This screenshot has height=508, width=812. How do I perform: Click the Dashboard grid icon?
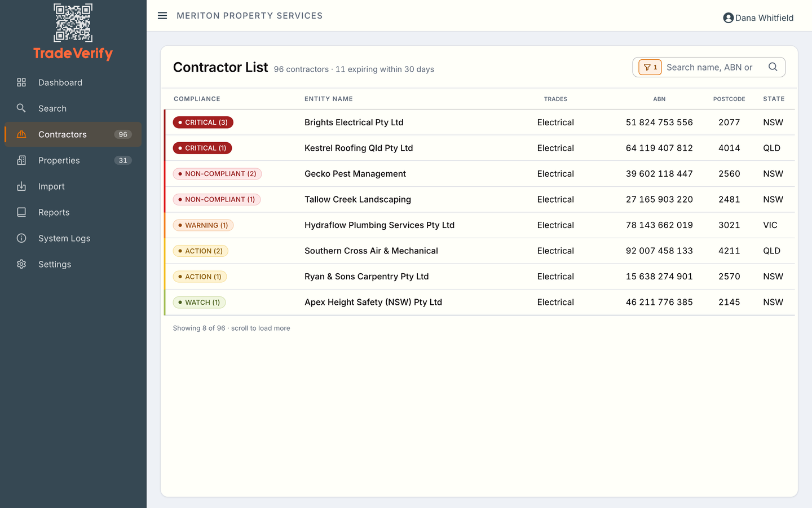click(x=21, y=82)
